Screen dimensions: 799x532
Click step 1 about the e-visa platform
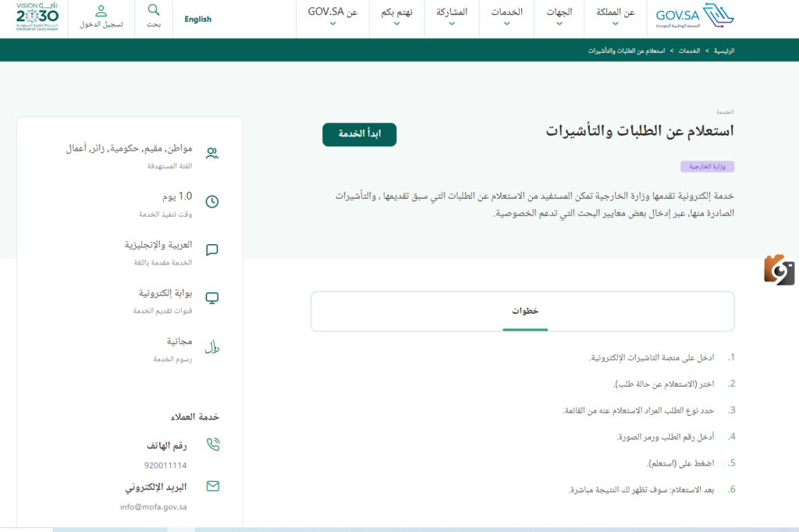coord(652,358)
